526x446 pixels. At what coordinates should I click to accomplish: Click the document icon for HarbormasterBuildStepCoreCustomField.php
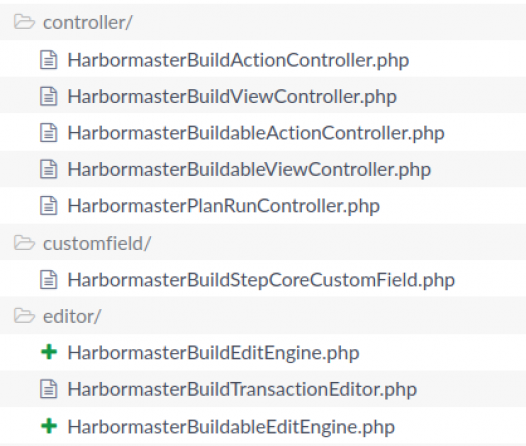pyautogui.click(x=49, y=279)
